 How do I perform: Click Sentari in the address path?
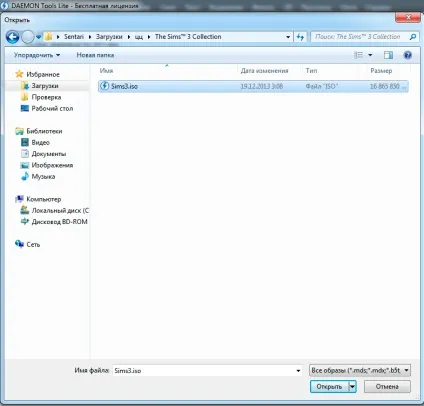click(74, 37)
